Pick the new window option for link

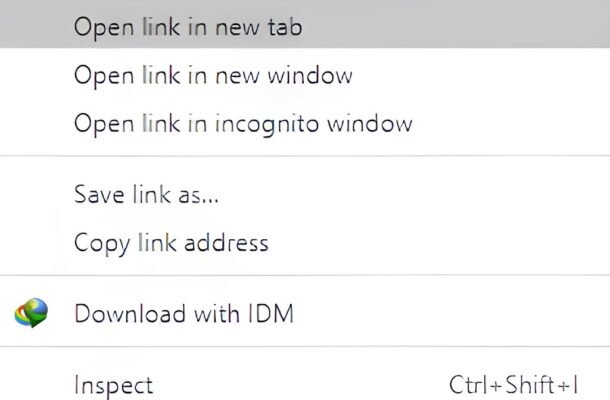213,75
